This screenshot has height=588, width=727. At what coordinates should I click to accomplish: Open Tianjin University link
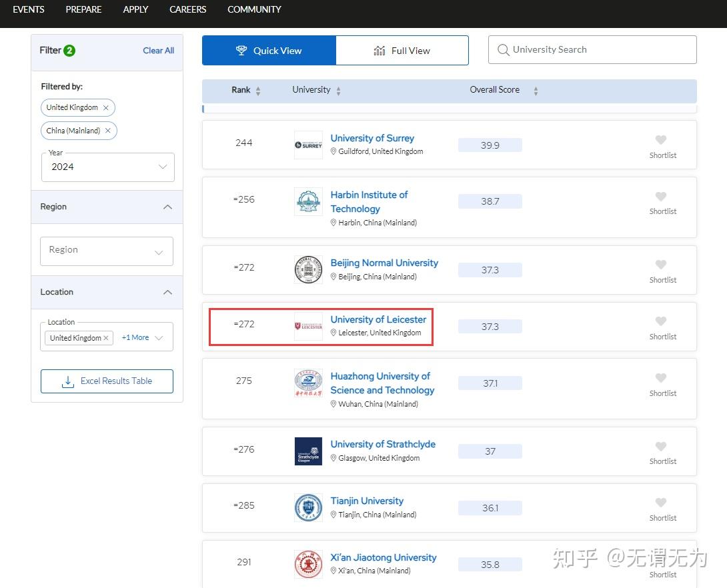tap(367, 501)
